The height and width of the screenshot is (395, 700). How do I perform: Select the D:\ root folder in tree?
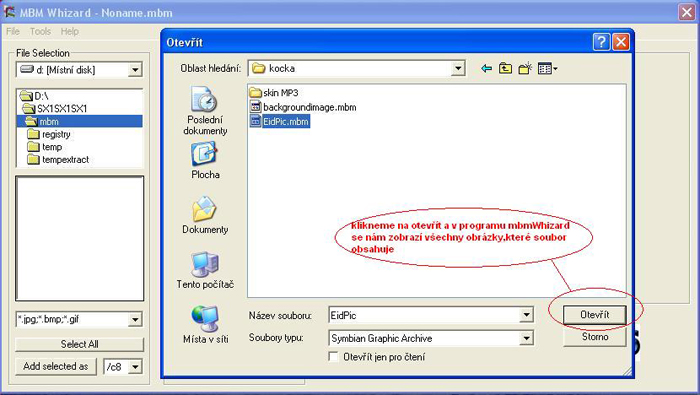pyautogui.click(x=35, y=96)
